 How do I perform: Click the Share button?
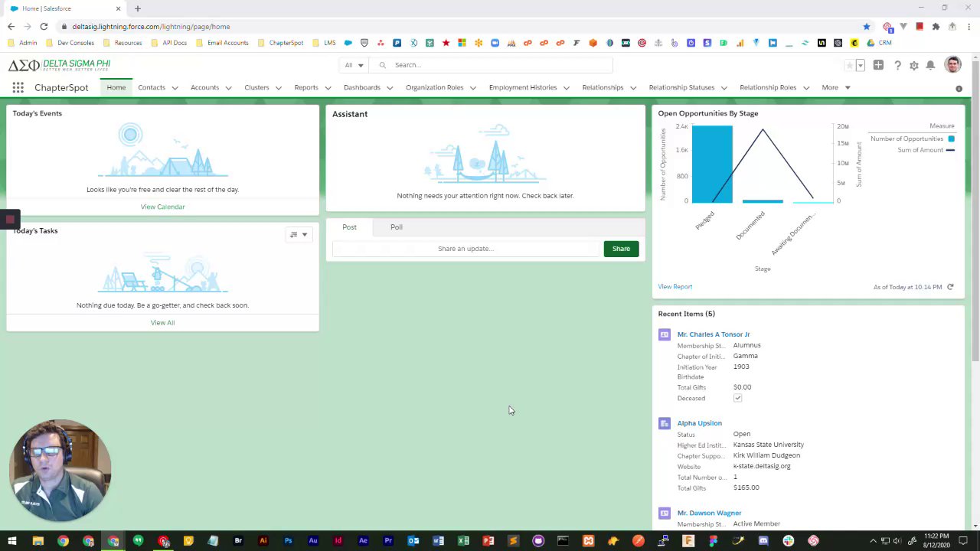[x=621, y=249]
